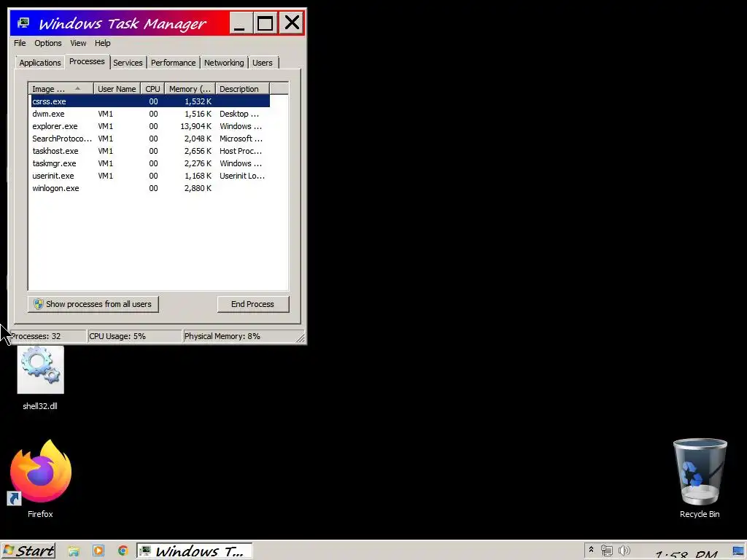Select the dwm.exe process
This screenshot has width=747, height=560.
(150, 114)
